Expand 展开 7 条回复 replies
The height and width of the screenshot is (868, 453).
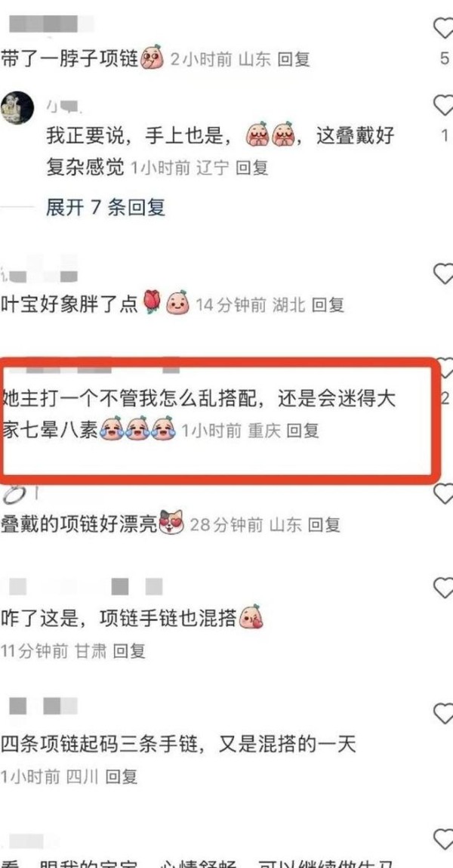105,208
